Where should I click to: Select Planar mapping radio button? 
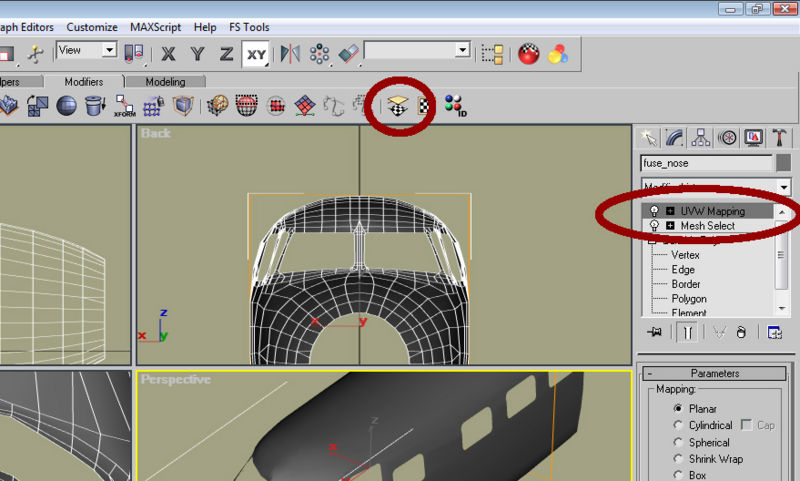678,409
